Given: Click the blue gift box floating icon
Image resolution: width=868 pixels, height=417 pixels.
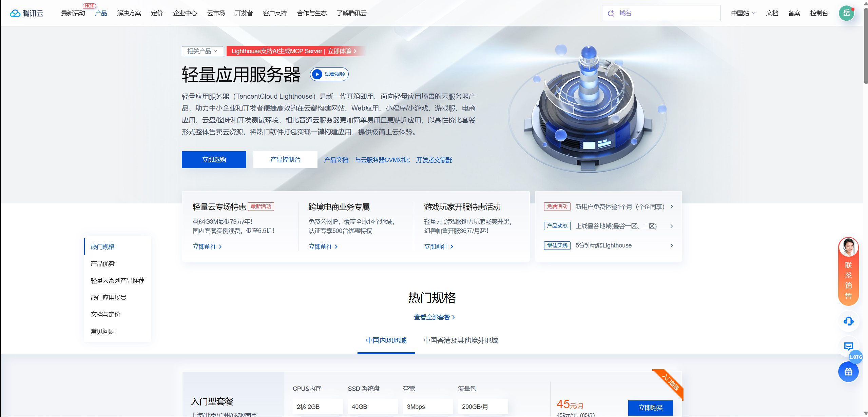Looking at the screenshot, I should click(848, 372).
